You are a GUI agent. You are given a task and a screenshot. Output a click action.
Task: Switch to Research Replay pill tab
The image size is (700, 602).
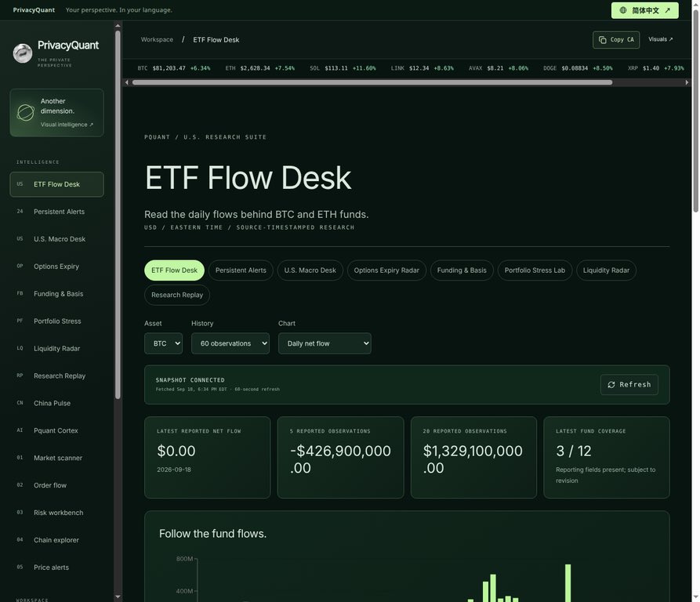pos(177,295)
